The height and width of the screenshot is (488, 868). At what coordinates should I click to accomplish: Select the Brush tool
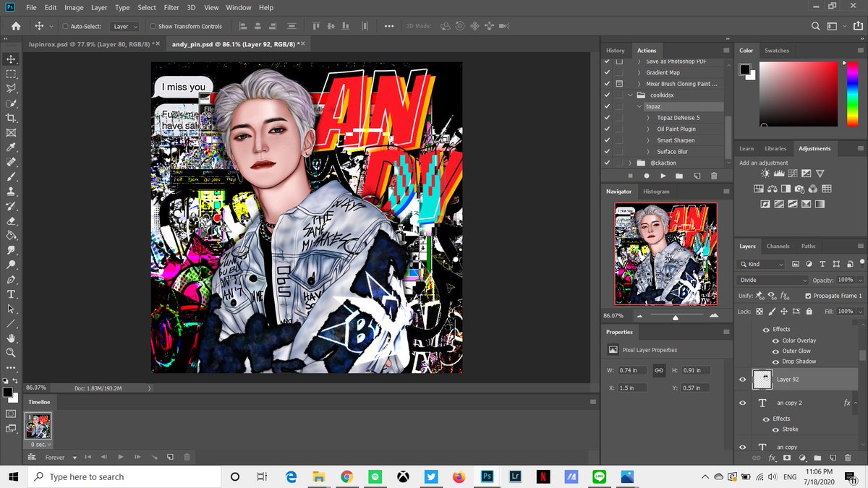click(11, 177)
